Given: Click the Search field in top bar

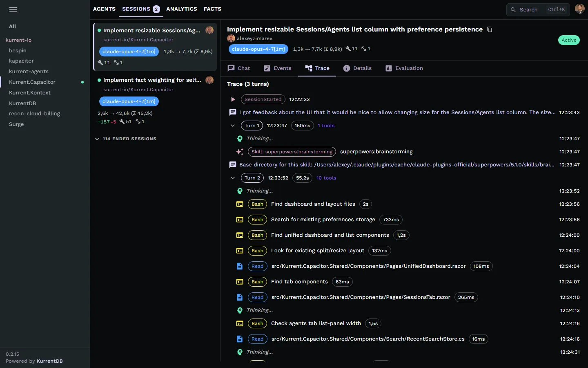Looking at the screenshot, I should (538, 10).
